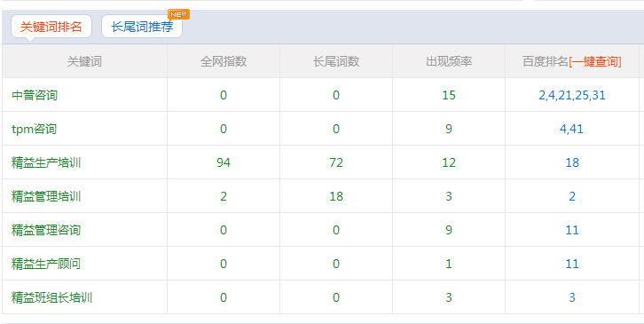
Task: Click Baidu rank 11 for 精益生产顾问
Action: tap(572, 264)
